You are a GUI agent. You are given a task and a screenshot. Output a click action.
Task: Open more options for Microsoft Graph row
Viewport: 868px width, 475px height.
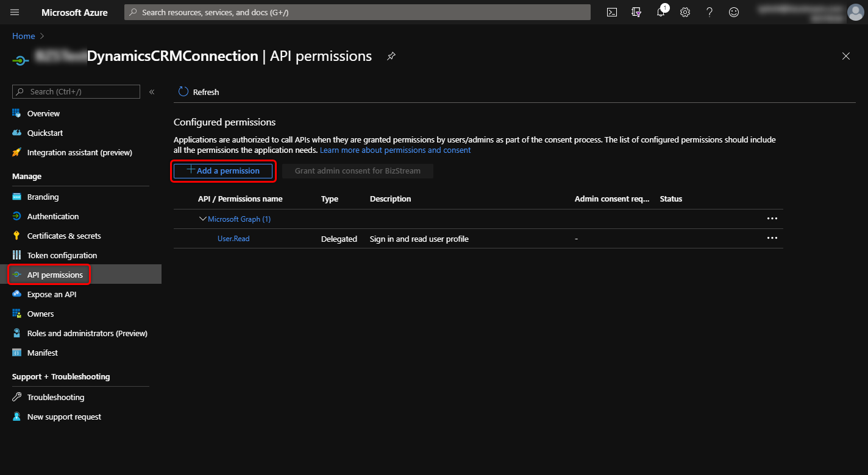[772, 219]
